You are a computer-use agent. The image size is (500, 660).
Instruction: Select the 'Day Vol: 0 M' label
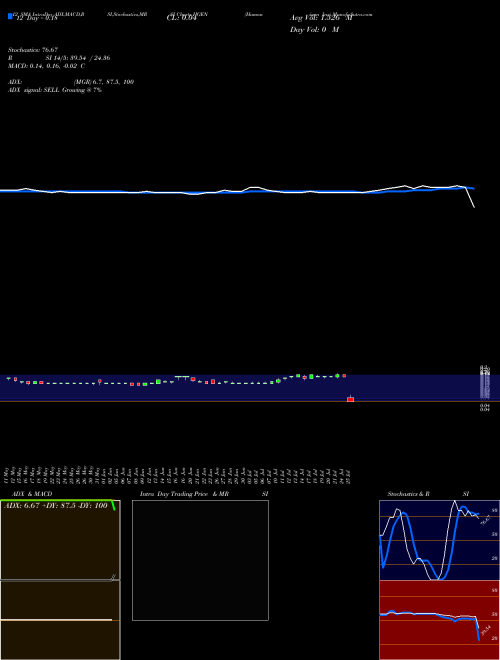click(314, 29)
